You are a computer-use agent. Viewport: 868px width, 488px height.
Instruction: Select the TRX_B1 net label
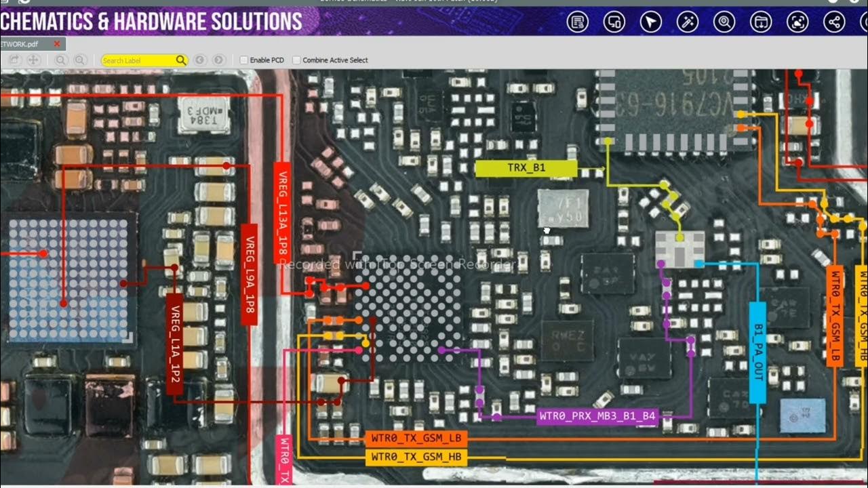tap(526, 168)
